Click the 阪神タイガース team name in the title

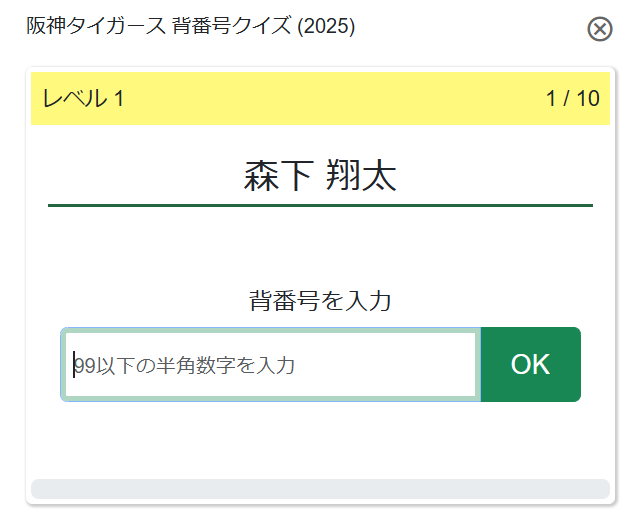[x=89, y=27]
